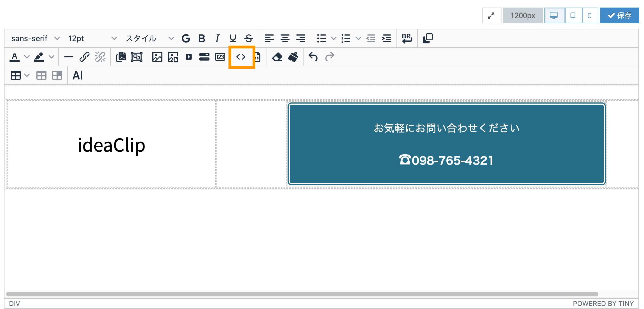The width and height of the screenshot is (644, 309).
Task: Click the insert link chain icon
Action: tap(84, 57)
